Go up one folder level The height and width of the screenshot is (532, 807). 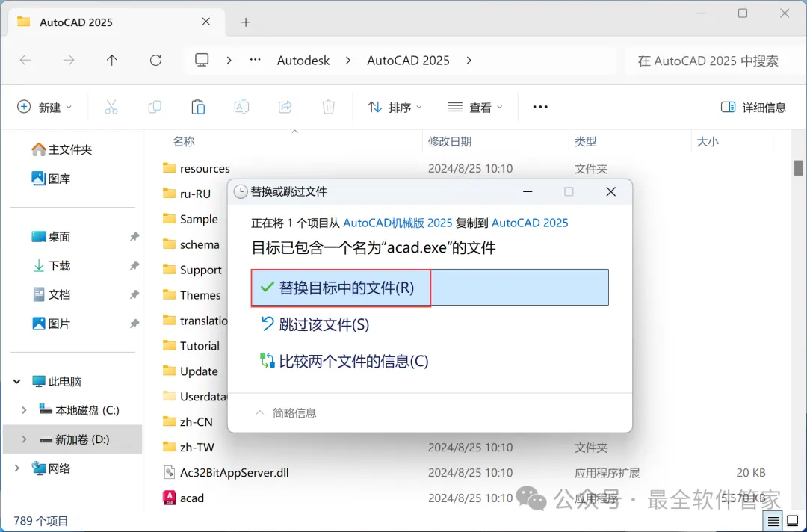point(111,61)
